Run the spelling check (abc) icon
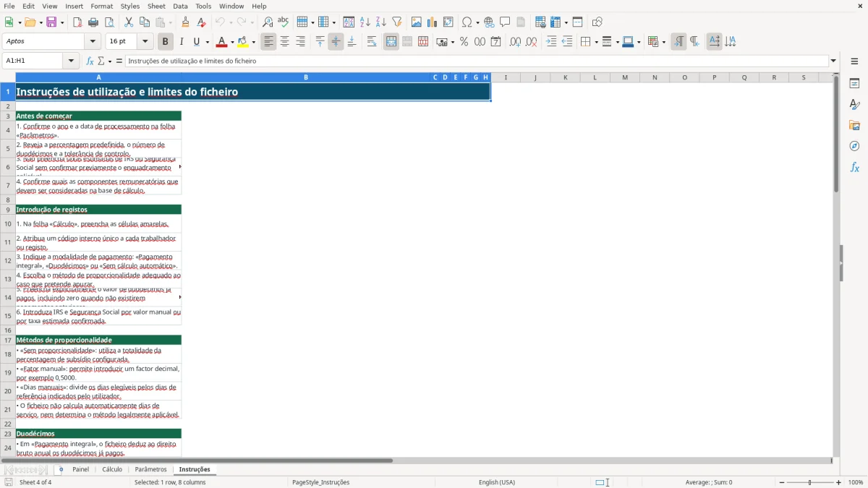This screenshot has height=488, width=868. point(283,22)
